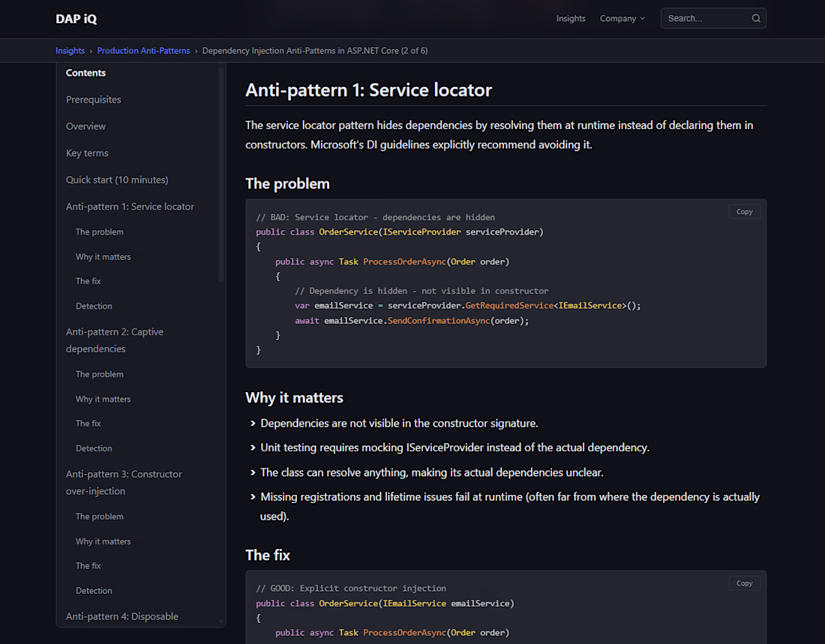Click Detection under Anti-pattern 1
This screenshot has width=825, height=644.
click(94, 306)
